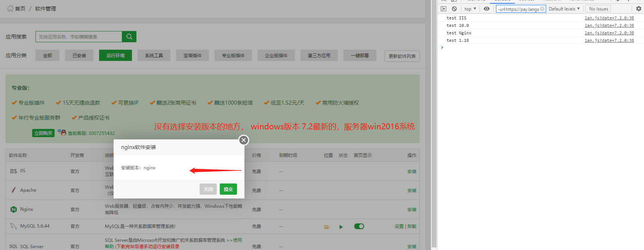The height and width of the screenshot is (250, 644).
Task: Click the Apache feather icon
Action: click(x=14, y=190)
